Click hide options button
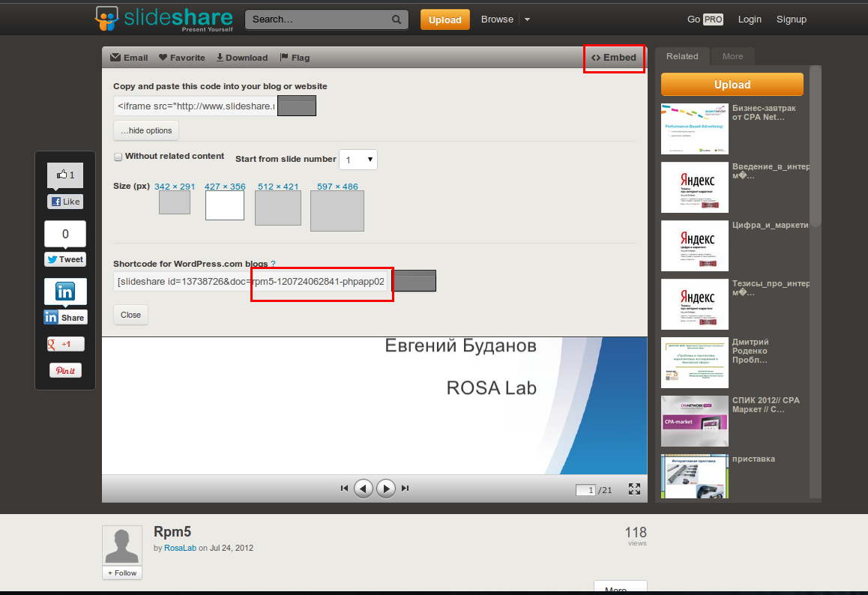The image size is (868, 595). [x=146, y=130]
